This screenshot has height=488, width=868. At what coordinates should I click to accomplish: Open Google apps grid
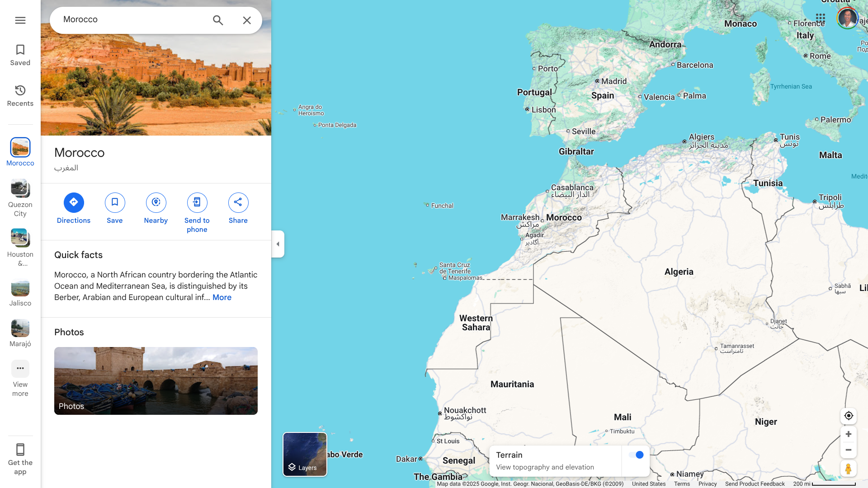[821, 18]
